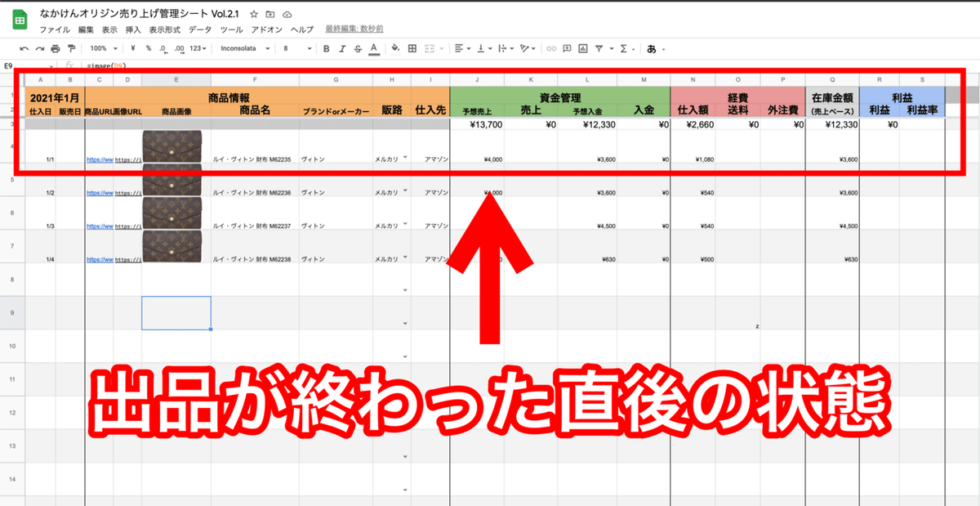Insert a link with toolbar icon
This screenshot has width=980, height=506.
(551, 49)
